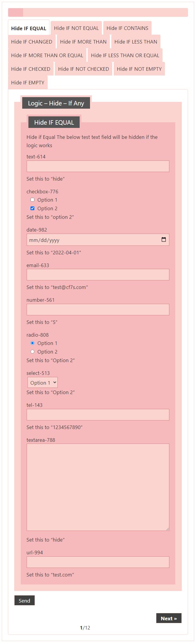Select Option 1 radio under radio-808
This screenshot has width=196, height=644.
33,343
